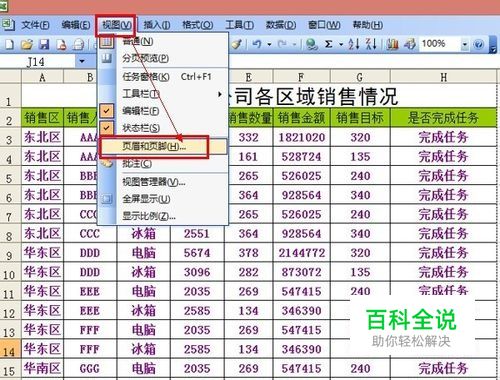Select 任务窗格(K) menu item
This screenshot has height=380, width=500.
point(163,77)
